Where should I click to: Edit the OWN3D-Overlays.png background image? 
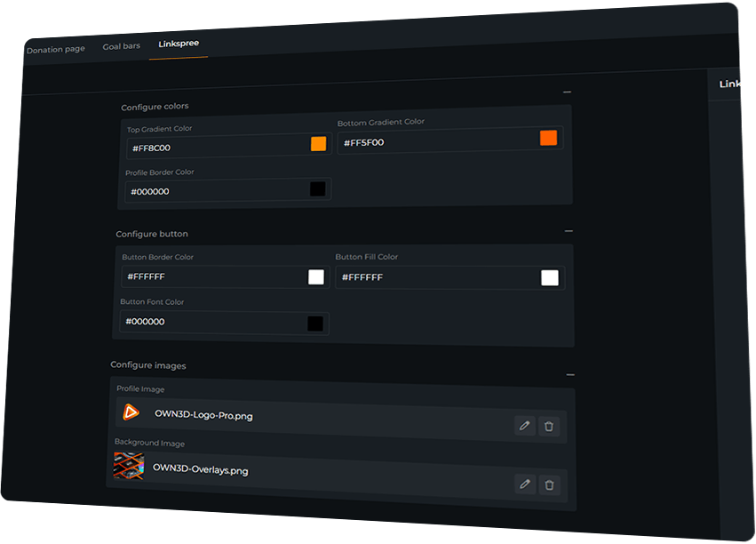pyautogui.click(x=525, y=484)
